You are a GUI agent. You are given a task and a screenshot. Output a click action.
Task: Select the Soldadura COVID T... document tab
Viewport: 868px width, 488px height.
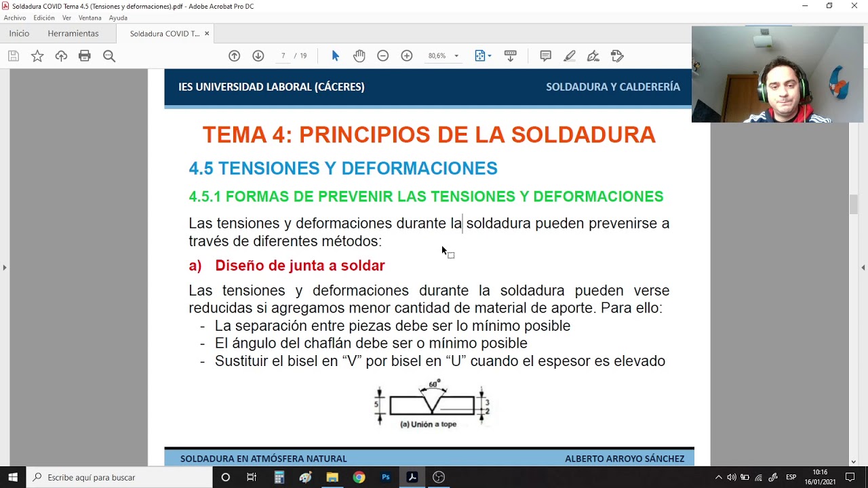(164, 33)
